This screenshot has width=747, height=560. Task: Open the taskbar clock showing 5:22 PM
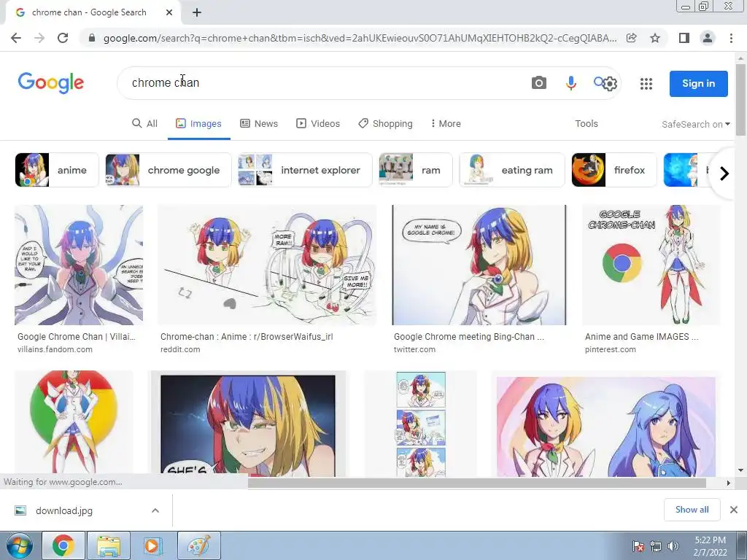pos(710,546)
